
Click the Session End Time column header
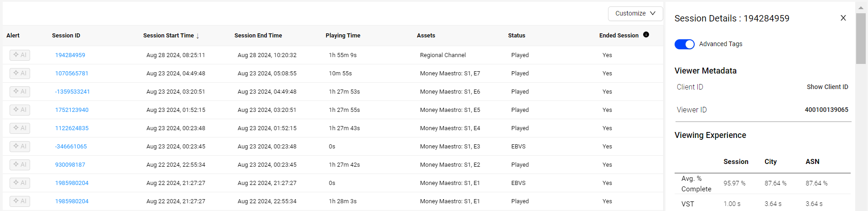(x=258, y=36)
